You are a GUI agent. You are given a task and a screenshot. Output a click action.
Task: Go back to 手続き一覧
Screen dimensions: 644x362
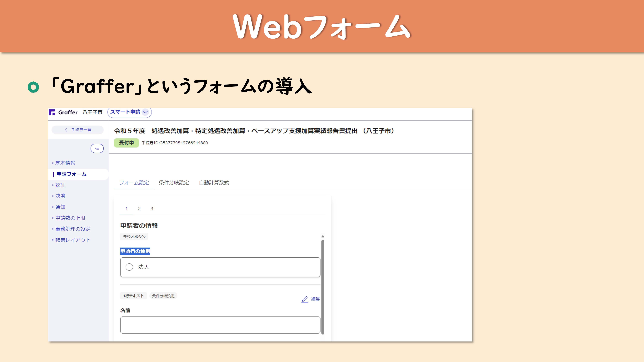click(x=78, y=130)
